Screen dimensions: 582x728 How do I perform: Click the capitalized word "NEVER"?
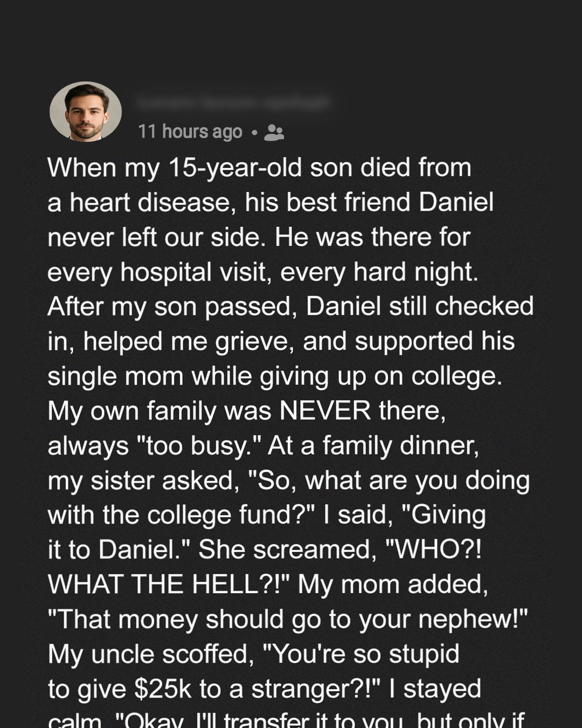click(x=325, y=411)
